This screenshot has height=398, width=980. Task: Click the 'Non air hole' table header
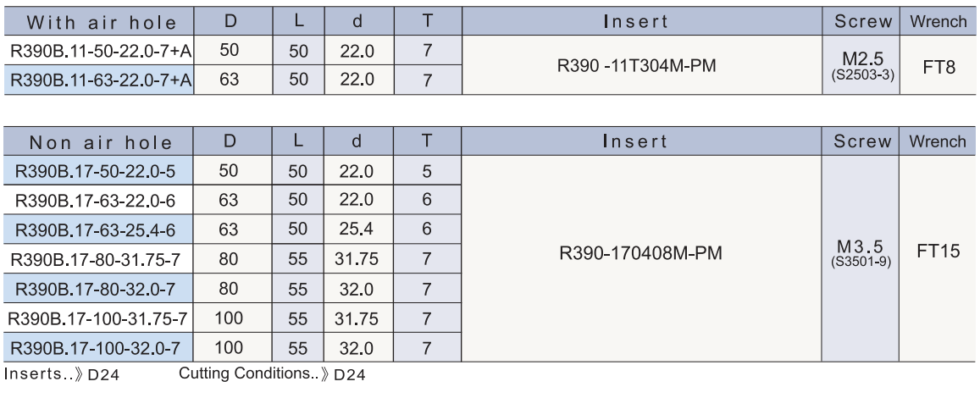(97, 141)
